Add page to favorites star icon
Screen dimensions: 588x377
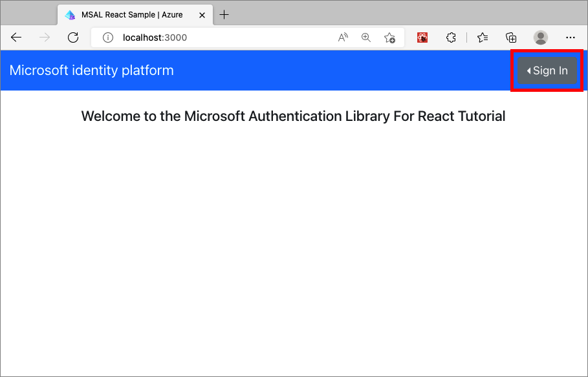point(389,38)
